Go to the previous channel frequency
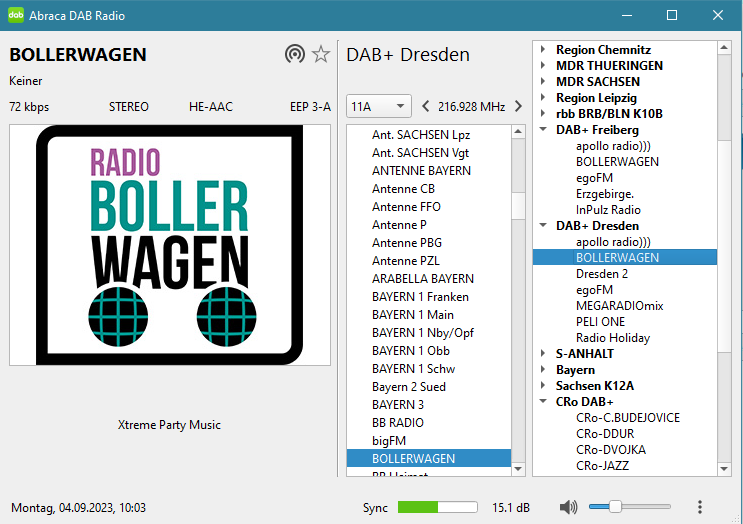743x524 pixels. tap(426, 106)
